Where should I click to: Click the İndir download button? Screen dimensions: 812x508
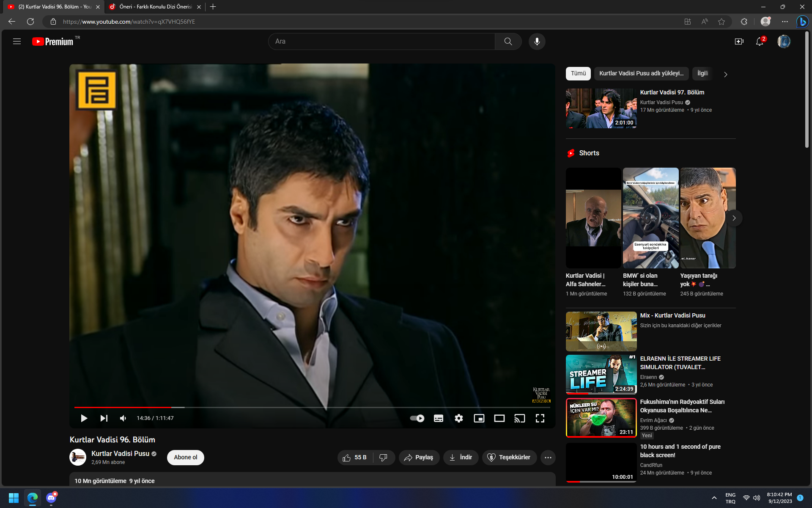[x=461, y=457]
